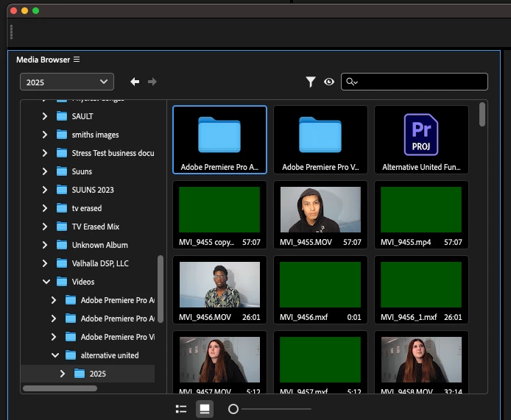Go back with the left arrow

[x=135, y=82]
